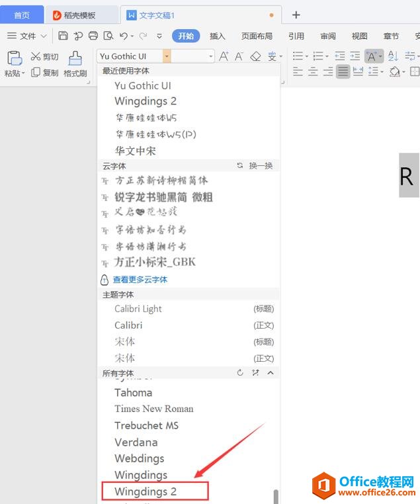Open the 视图 ribbon tab
This screenshot has width=420, height=504.
pos(359,36)
